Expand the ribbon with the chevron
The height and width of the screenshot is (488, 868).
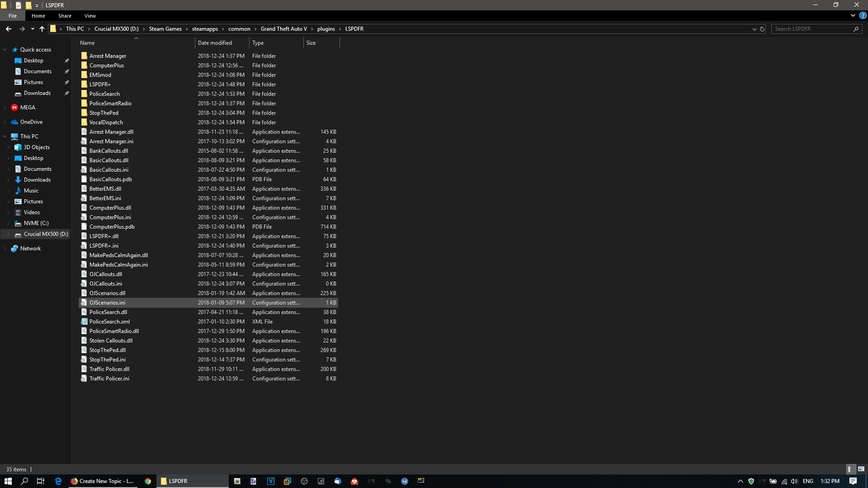(853, 15)
